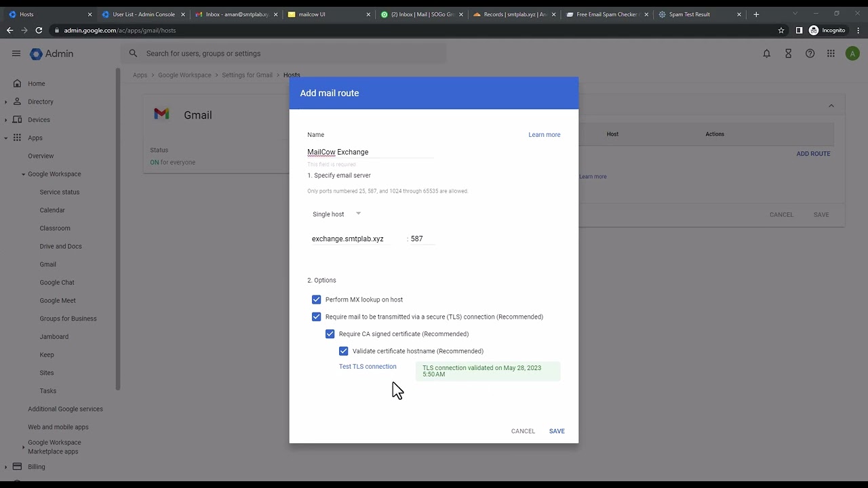Focus the admin search box

284,54
